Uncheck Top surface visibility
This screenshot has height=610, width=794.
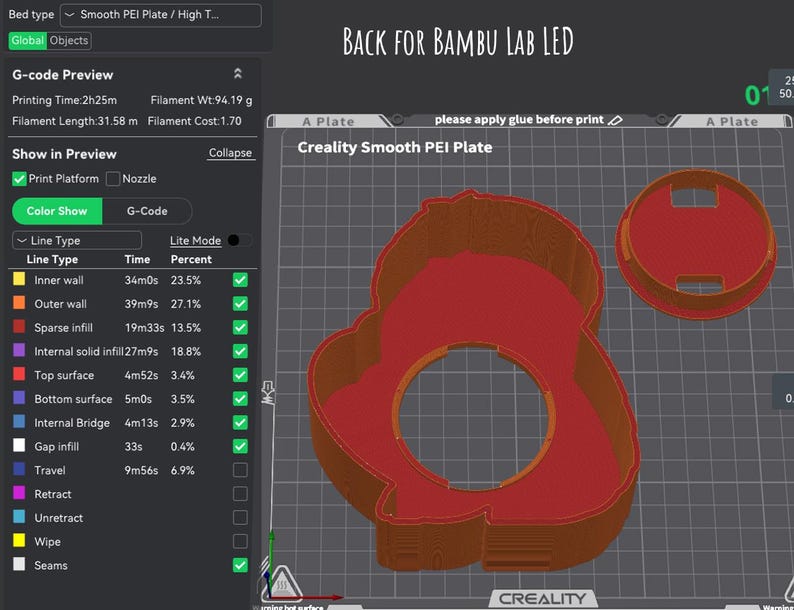point(240,375)
